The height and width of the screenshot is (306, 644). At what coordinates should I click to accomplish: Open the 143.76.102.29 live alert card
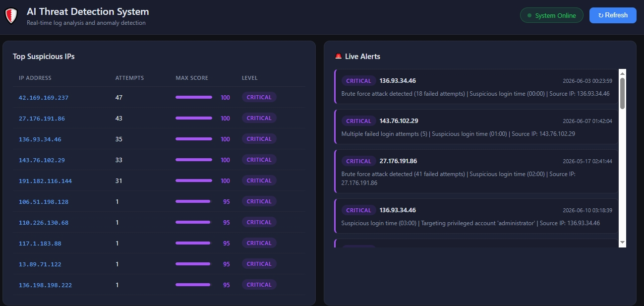(476, 126)
